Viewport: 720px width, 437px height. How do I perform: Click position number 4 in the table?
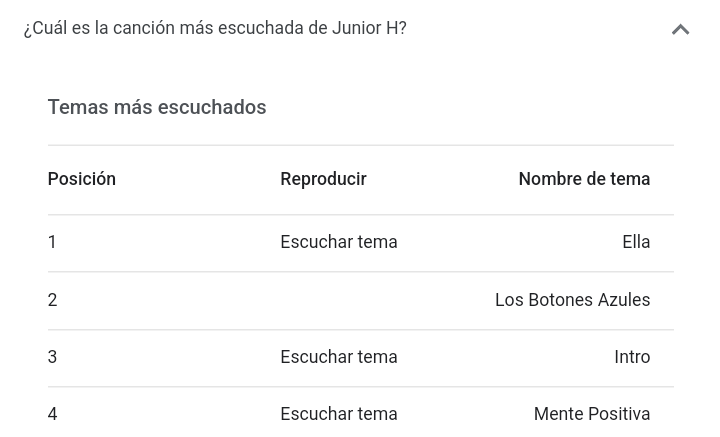tap(52, 414)
